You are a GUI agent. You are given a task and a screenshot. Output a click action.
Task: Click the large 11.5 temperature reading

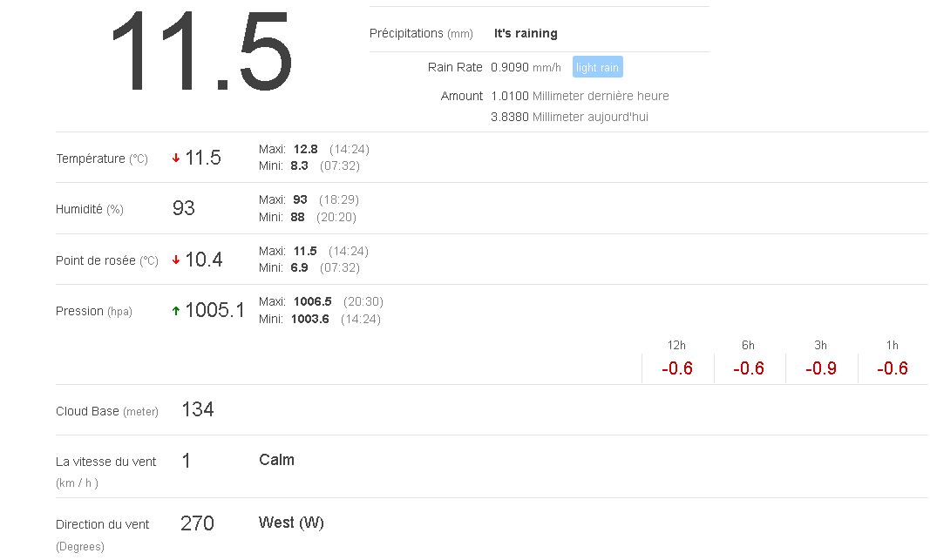click(201, 51)
